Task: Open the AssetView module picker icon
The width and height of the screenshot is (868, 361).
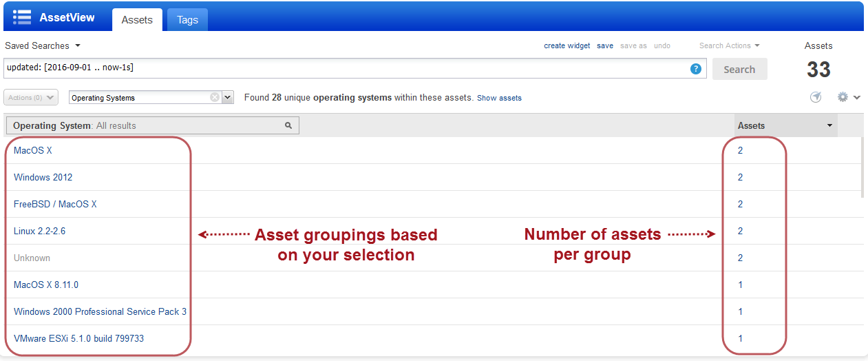Action: tap(22, 17)
